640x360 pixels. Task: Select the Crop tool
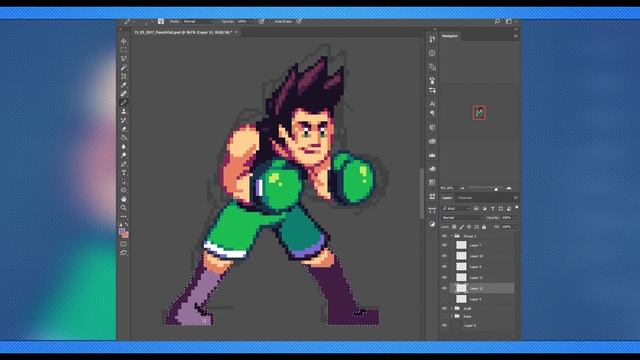point(123,76)
